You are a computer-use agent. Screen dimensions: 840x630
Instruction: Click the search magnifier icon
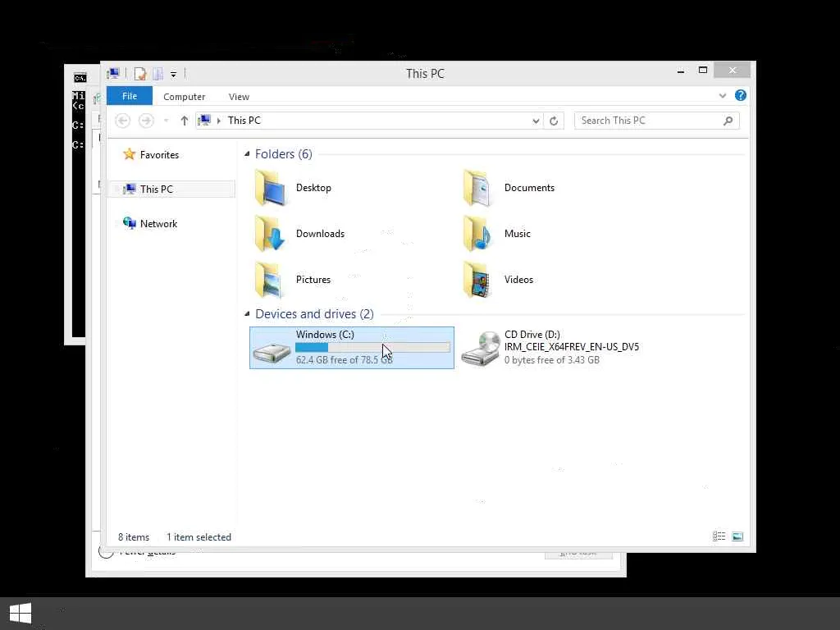pyautogui.click(x=728, y=121)
